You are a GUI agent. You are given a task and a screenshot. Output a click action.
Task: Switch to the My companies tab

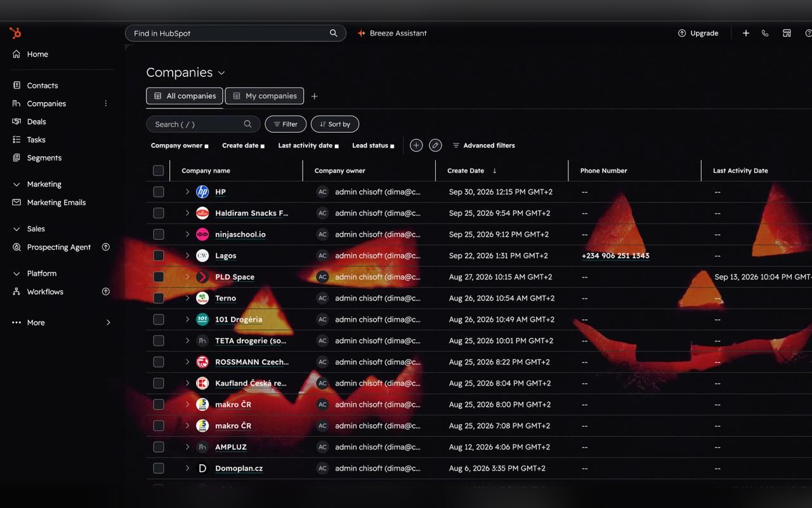pyautogui.click(x=265, y=96)
